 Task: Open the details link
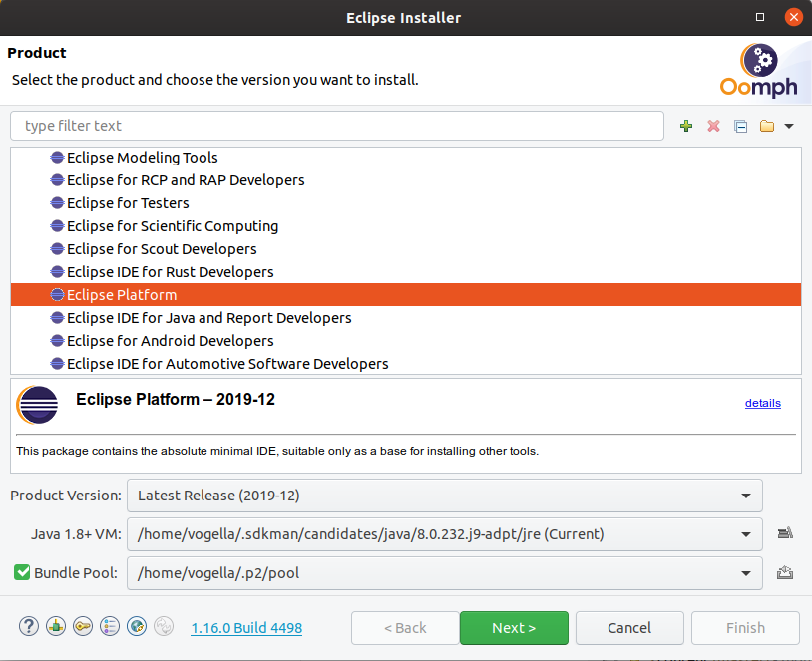763,403
